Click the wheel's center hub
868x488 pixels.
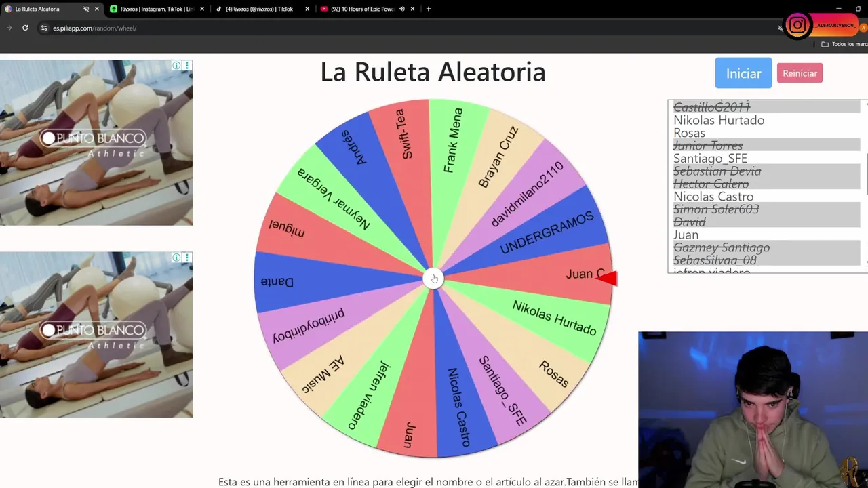click(433, 279)
